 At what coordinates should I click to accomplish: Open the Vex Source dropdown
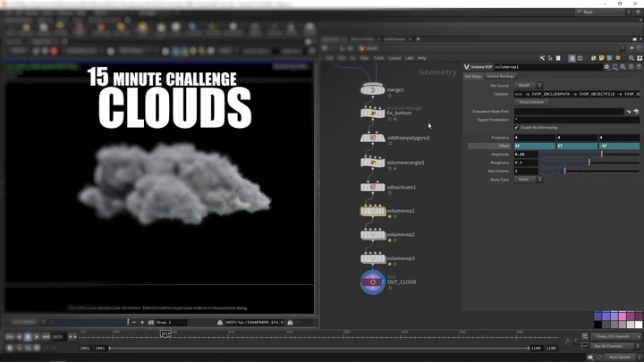tap(529, 86)
